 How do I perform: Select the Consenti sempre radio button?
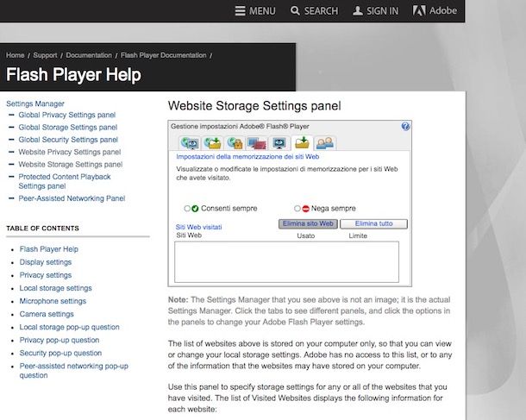coord(187,209)
